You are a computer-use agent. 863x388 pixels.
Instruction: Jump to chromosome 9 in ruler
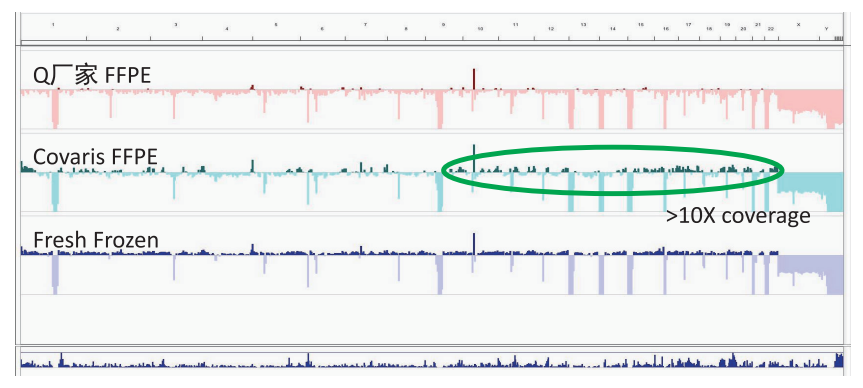tap(443, 25)
